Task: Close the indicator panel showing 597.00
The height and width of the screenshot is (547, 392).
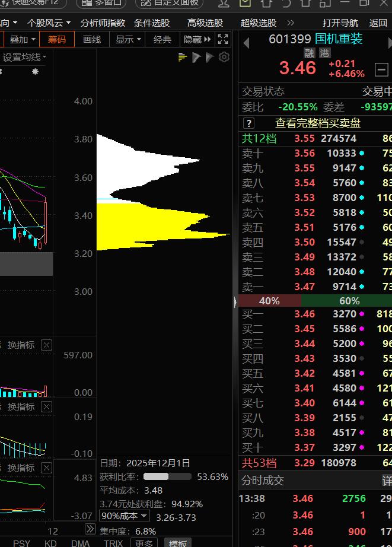Action: (x=46, y=345)
